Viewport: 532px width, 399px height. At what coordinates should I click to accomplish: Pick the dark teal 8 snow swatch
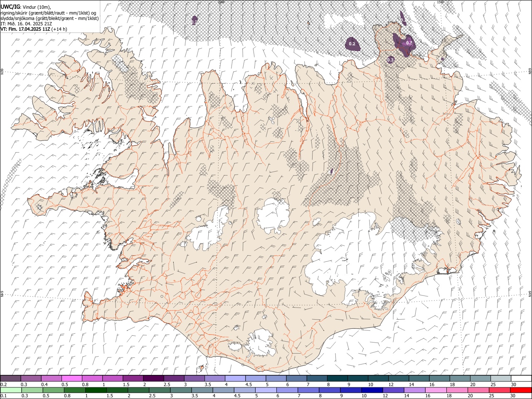337,378
